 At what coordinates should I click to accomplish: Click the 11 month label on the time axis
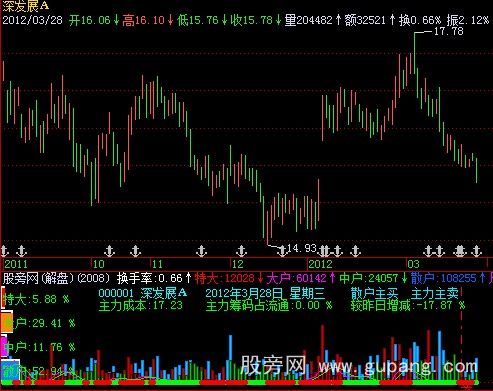pyautogui.click(x=157, y=264)
